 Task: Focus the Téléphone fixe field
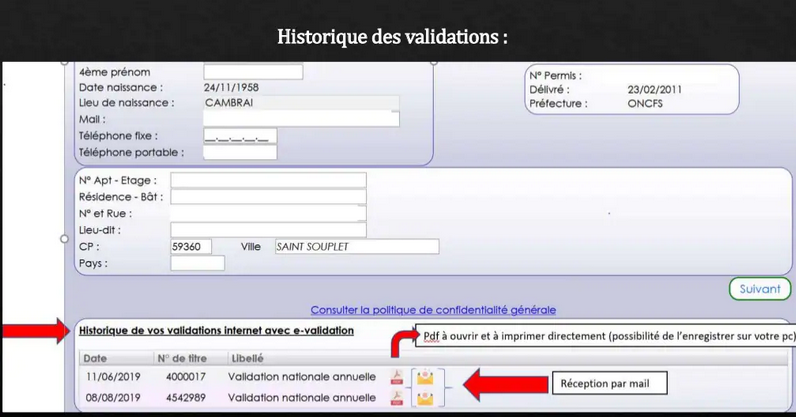pos(240,136)
